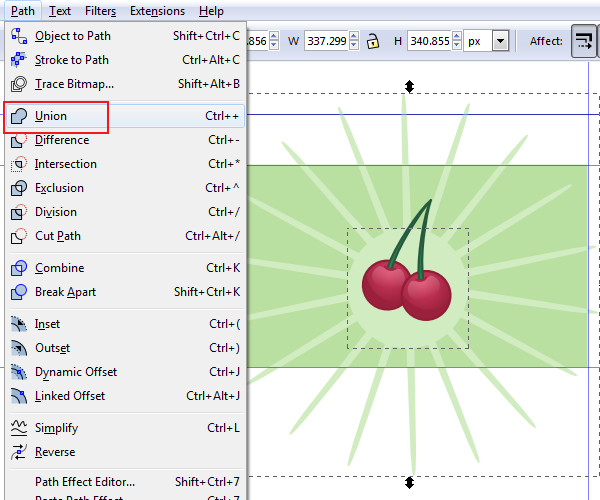The height and width of the screenshot is (500, 600).
Task: Choose Simplify menu entry
Action: click(x=126, y=428)
